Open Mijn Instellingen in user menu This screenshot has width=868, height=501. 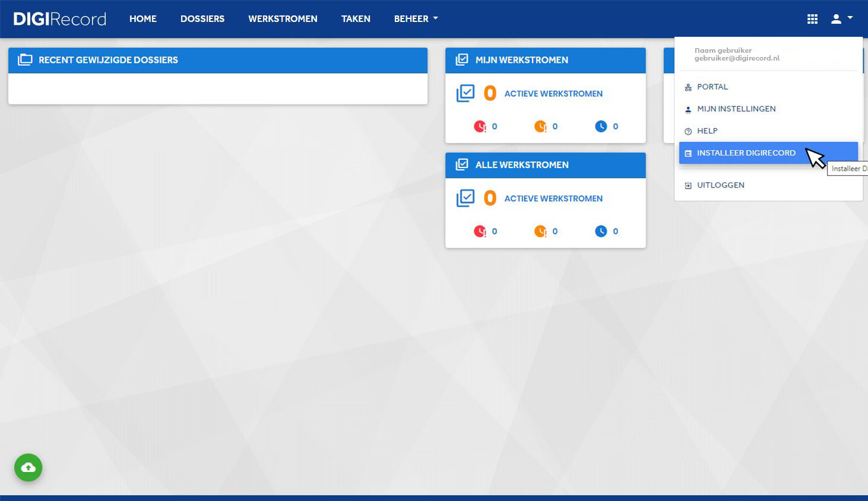768,109
